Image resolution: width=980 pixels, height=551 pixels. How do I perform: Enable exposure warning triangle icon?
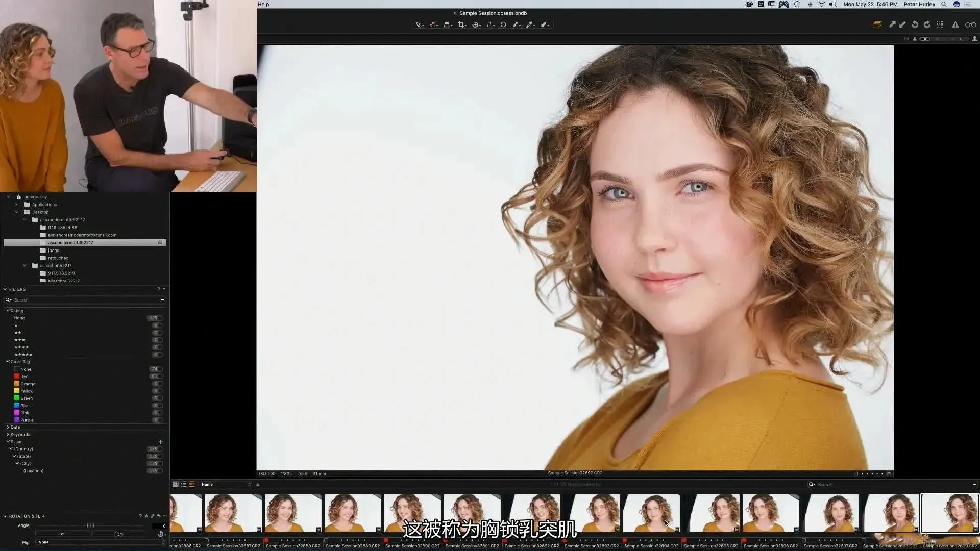tap(955, 24)
